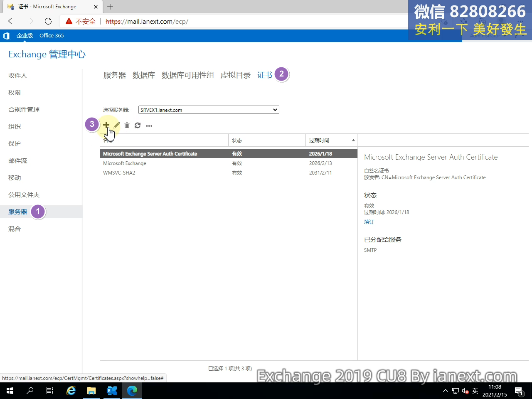Click the 英 input method indicator

475,391
